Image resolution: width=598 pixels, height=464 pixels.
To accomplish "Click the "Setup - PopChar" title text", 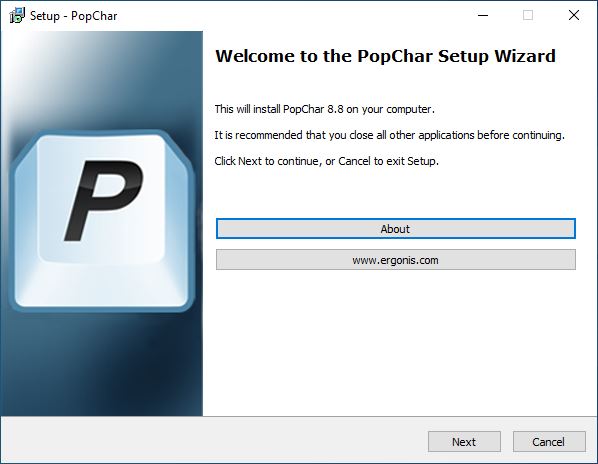I will point(74,16).
